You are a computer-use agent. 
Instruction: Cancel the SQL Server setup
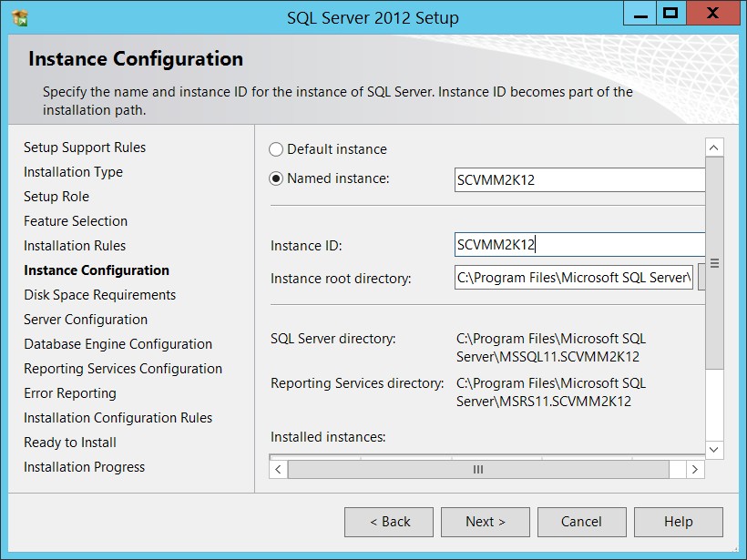(x=582, y=522)
